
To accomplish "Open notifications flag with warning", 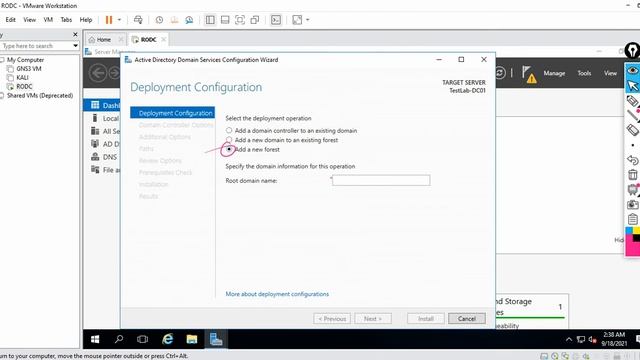I will [x=529, y=74].
